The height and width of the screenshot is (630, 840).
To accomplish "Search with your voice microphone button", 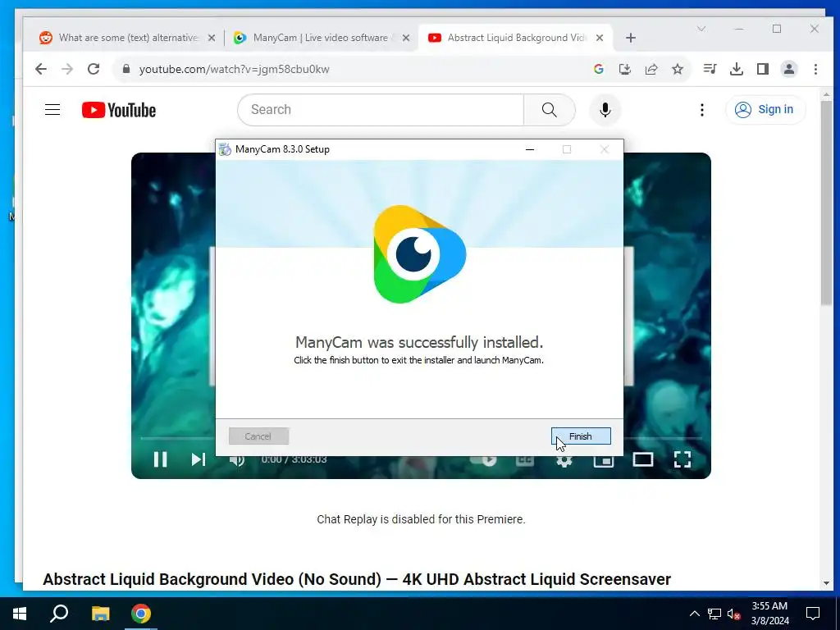I will [x=605, y=110].
